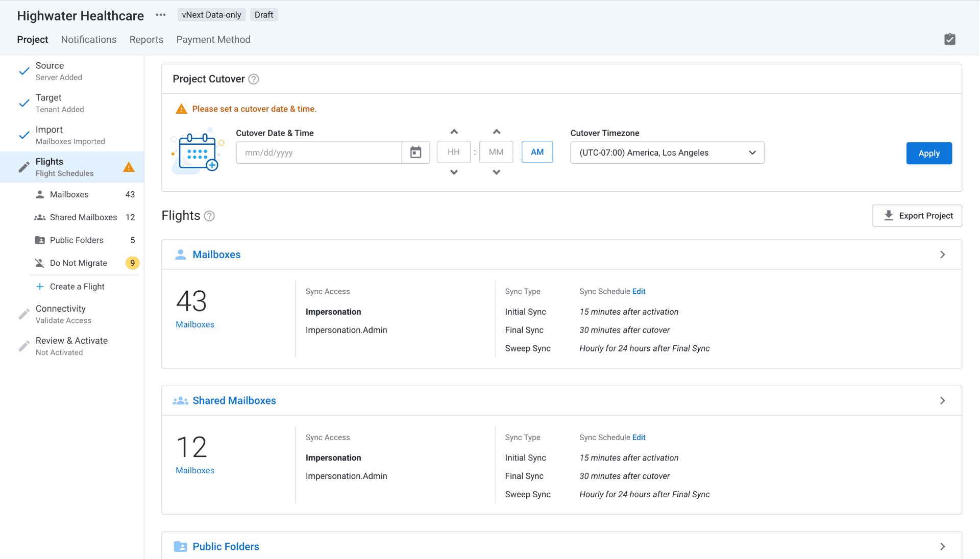
Task: Expand the Shared Mailboxes flight card chevron
Action: pos(942,401)
